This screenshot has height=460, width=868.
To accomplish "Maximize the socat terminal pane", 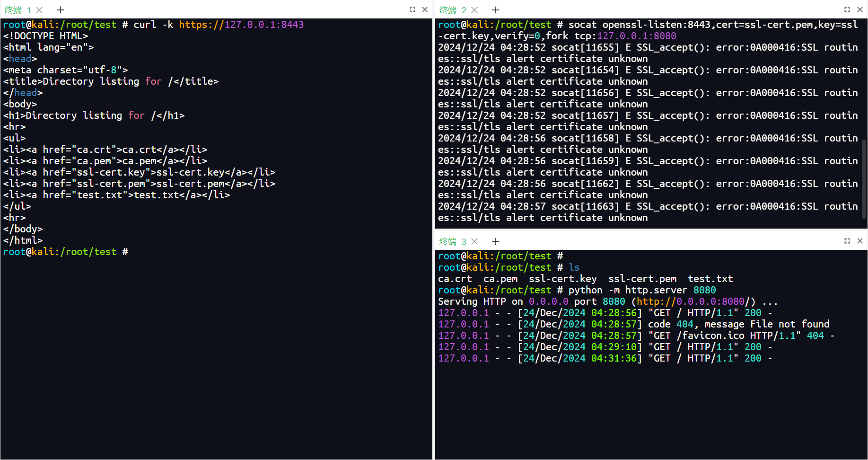I will pyautogui.click(x=847, y=9).
